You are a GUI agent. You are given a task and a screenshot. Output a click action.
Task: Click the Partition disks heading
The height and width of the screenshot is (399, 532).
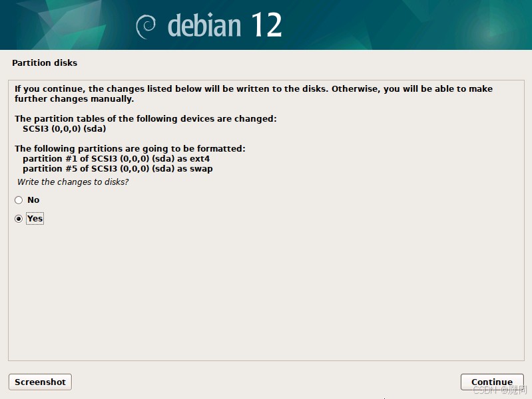click(x=45, y=63)
